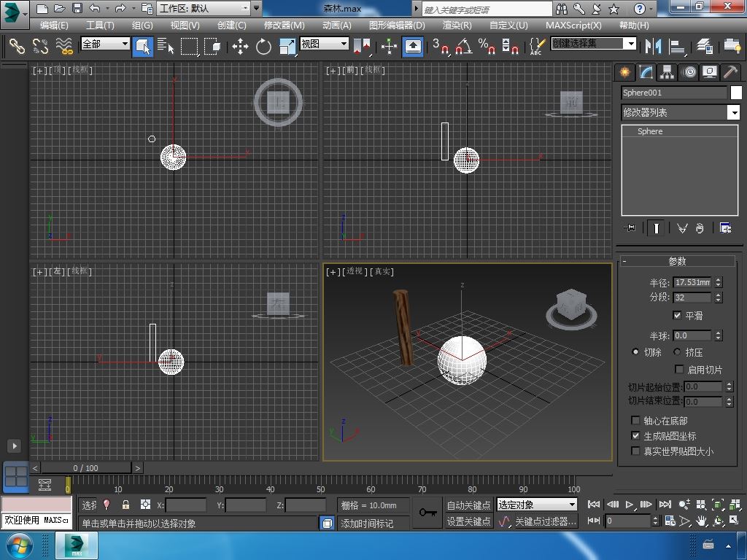Viewport: 747px width, 560px height.
Task: Click the Pan View hand icon
Action: tap(701, 521)
